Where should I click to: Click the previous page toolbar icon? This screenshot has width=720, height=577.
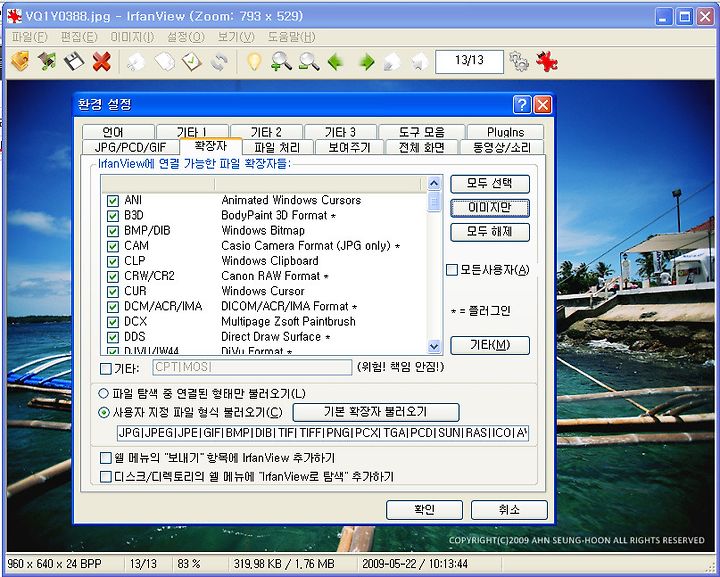click(x=392, y=62)
